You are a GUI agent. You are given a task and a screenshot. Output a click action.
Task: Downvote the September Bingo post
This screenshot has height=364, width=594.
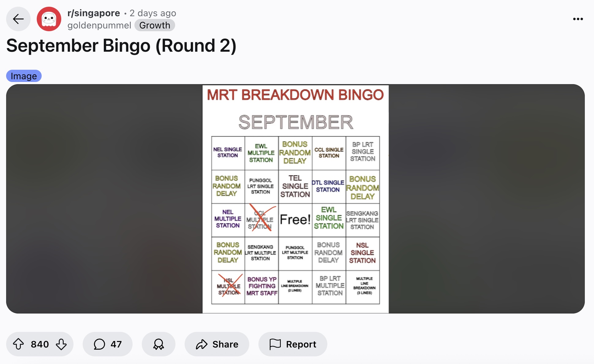[61, 344]
